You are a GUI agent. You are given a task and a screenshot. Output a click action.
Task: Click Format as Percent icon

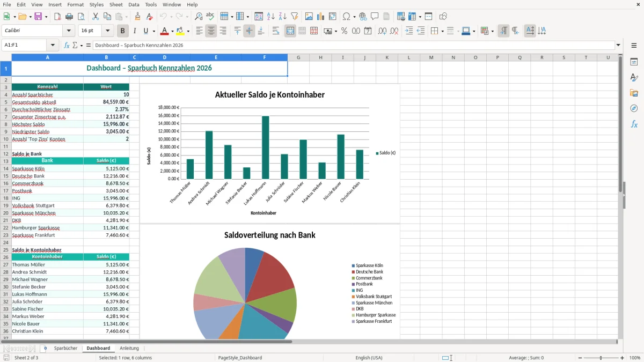(345, 31)
